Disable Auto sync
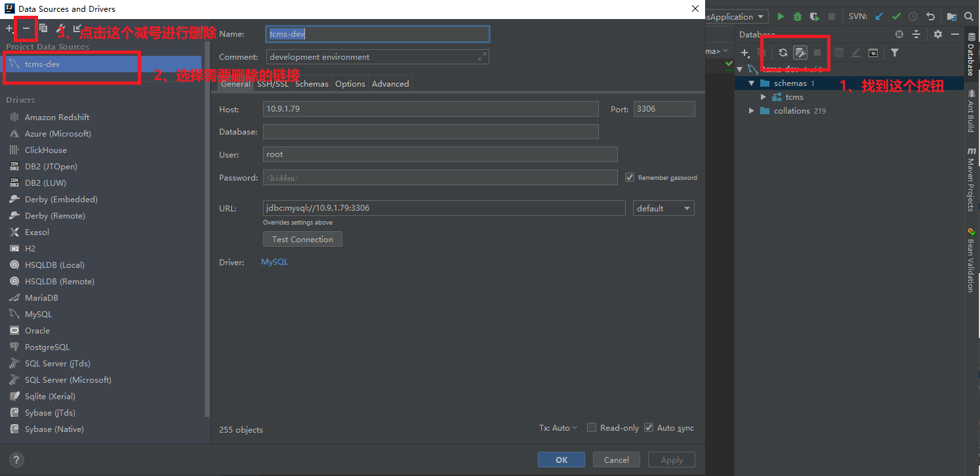 (649, 427)
